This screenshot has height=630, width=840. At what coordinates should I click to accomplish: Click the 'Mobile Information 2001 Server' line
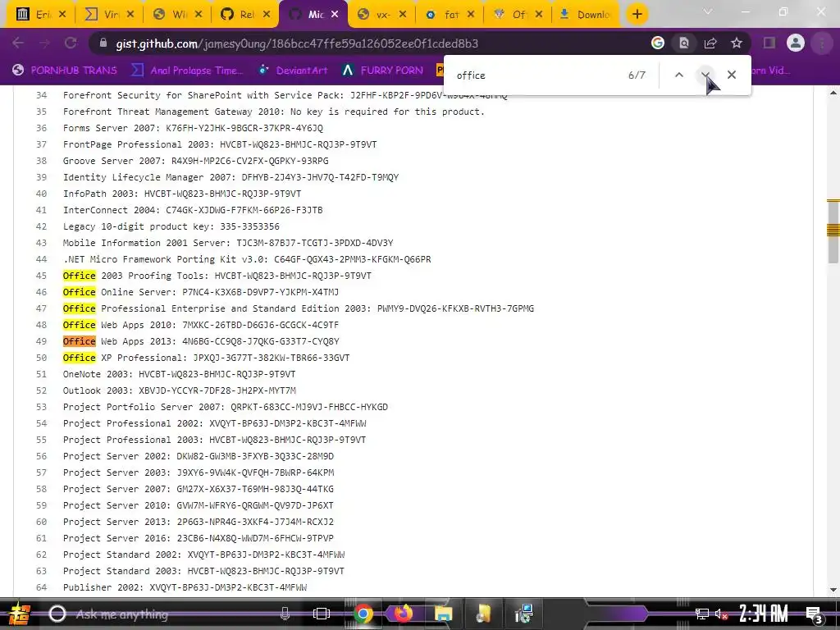(x=228, y=243)
